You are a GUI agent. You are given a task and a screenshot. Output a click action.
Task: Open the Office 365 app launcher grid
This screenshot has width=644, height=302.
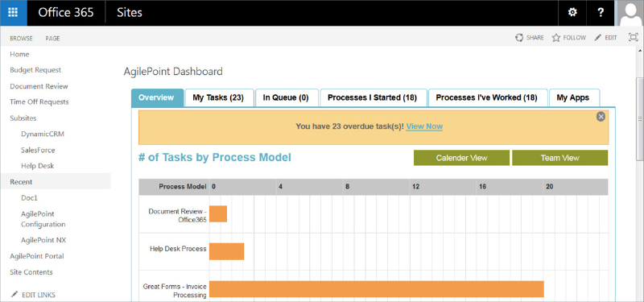(13, 13)
